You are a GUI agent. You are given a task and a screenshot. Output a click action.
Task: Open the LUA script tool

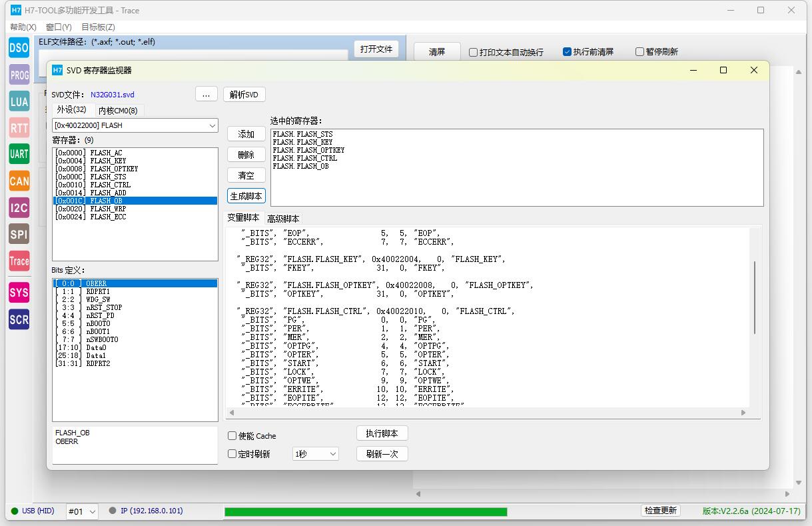[x=19, y=101]
